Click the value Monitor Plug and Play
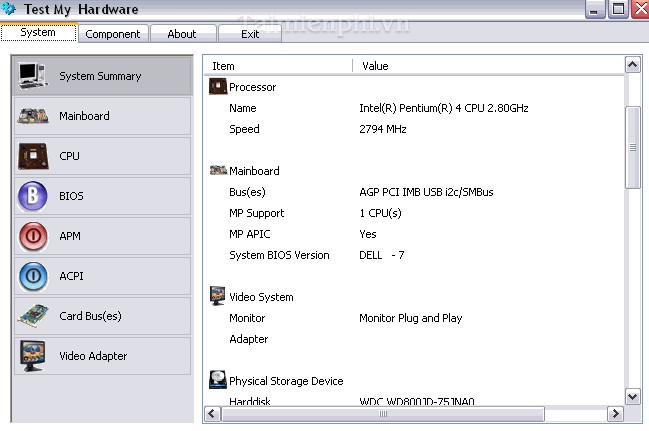The width and height of the screenshot is (649, 431). [410, 318]
